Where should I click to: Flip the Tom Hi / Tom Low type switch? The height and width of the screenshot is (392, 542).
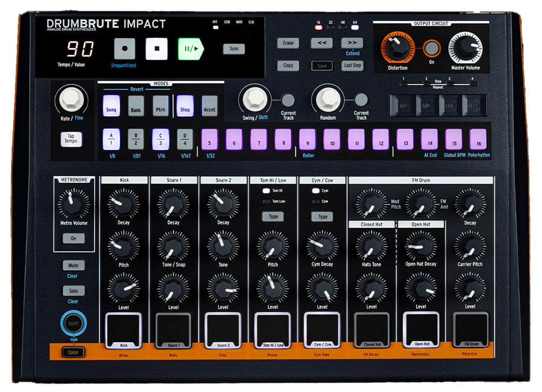[x=273, y=216]
